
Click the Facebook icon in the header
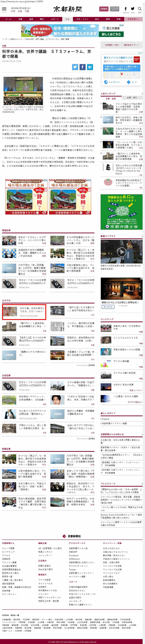pyautogui.click(x=126, y=9)
